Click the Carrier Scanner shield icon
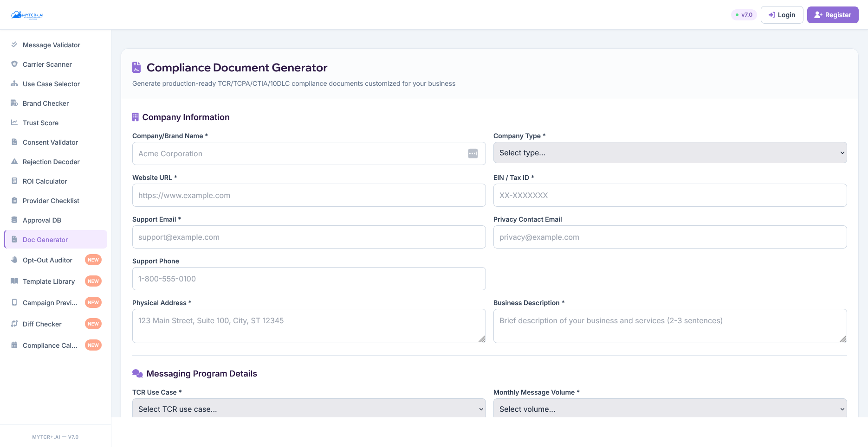Screen dimensions: 868x447 [x=14, y=64]
